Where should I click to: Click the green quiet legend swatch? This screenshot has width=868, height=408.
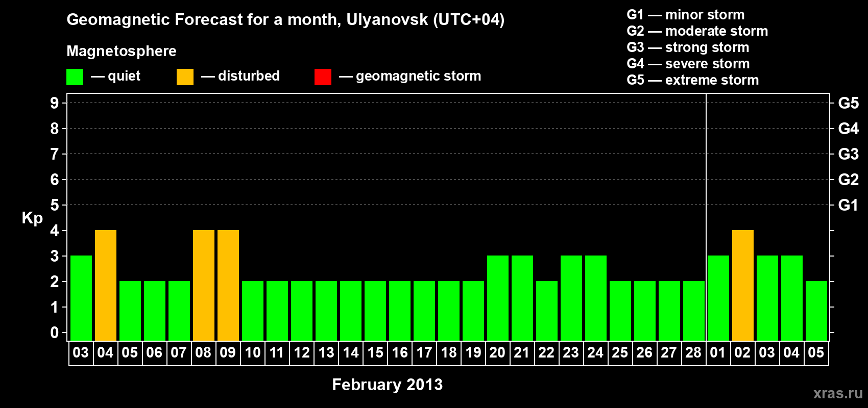tap(75, 77)
